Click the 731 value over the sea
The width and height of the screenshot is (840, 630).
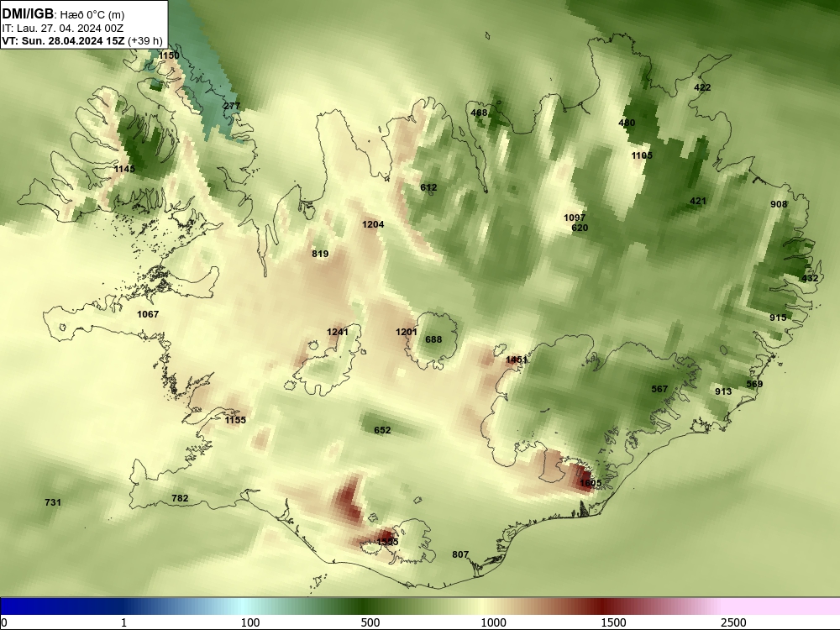point(52,502)
